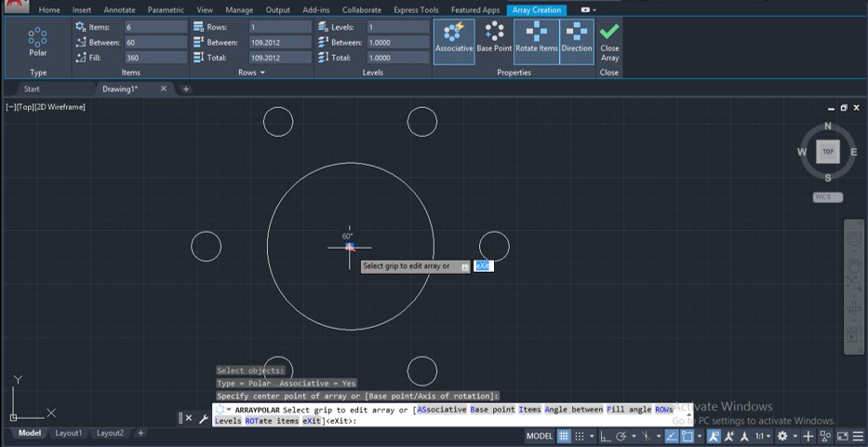
Task: Toggle the drawing grid display
Action: 564,437
